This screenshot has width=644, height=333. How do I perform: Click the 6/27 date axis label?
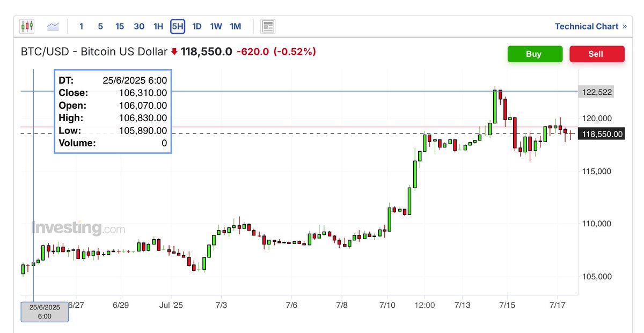(x=76, y=305)
